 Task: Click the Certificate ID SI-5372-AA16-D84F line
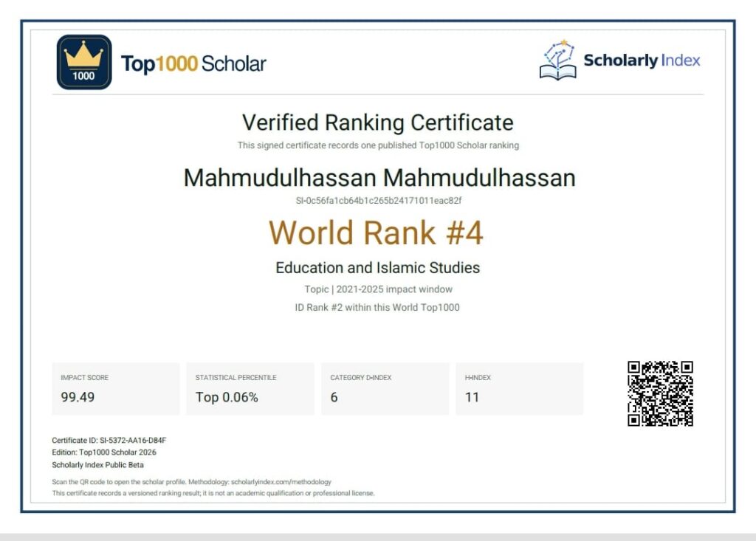pyautogui.click(x=109, y=440)
